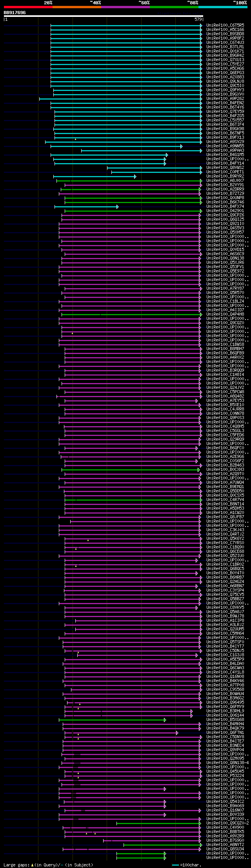Select label UniRef100_C0PET1
Image resolution: width=251 pixels, height=868 pixels.
point(225,172)
